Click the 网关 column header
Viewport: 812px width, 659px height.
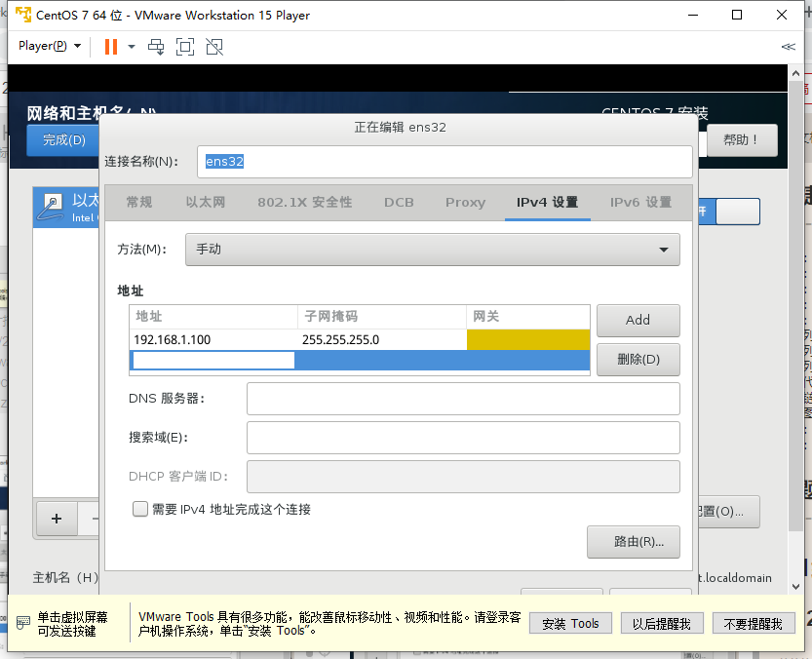[x=528, y=316]
